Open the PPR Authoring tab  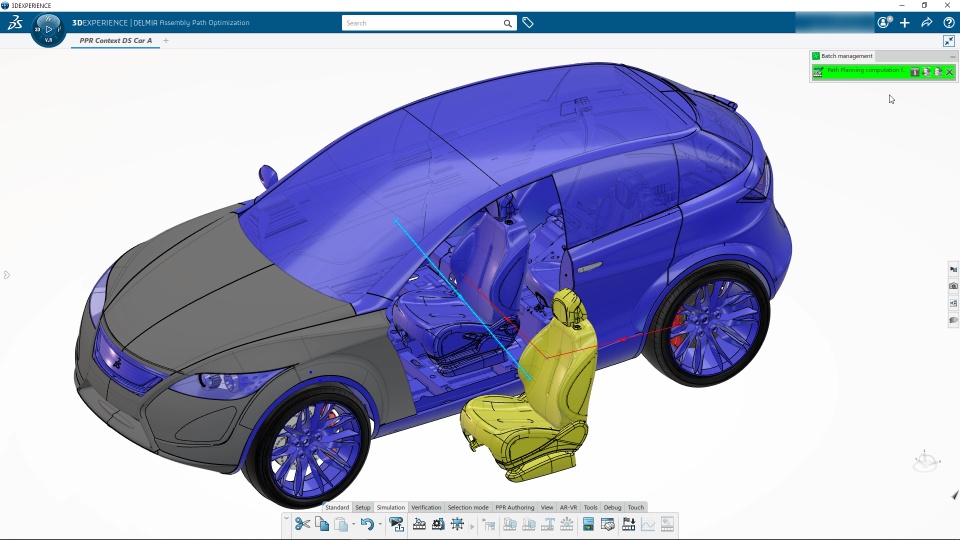(514, 508)
